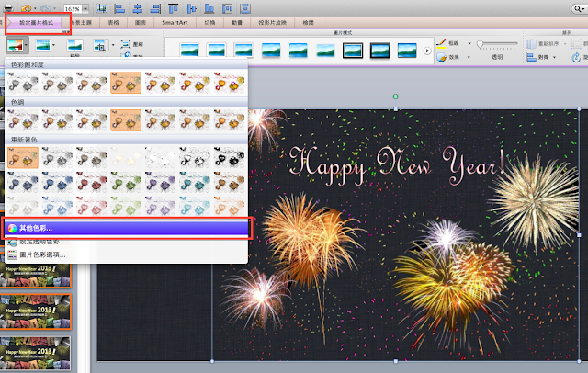Viewport: 588px width, 373px height.
Task: Click the 效果 picture effects icon
Action: (x=441, y=57)
